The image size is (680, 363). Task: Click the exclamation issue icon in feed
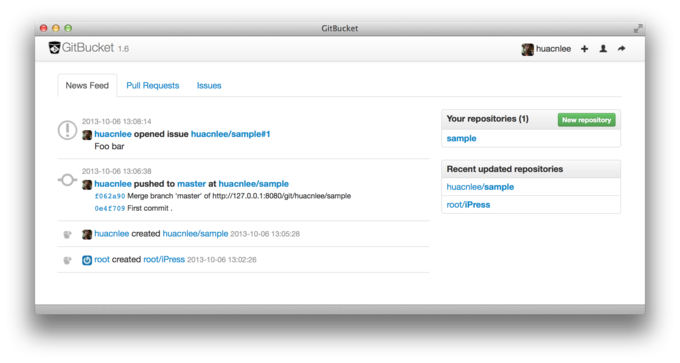click(67, 130)
